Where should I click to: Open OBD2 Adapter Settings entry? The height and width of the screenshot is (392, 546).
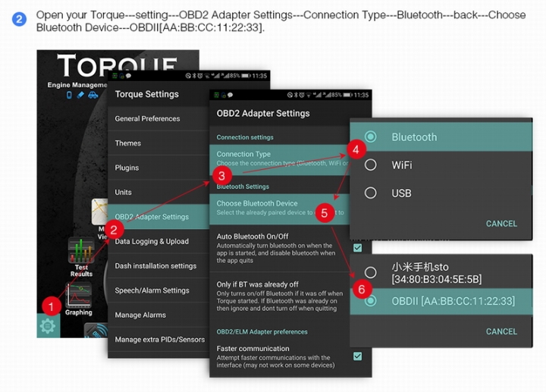158,217
